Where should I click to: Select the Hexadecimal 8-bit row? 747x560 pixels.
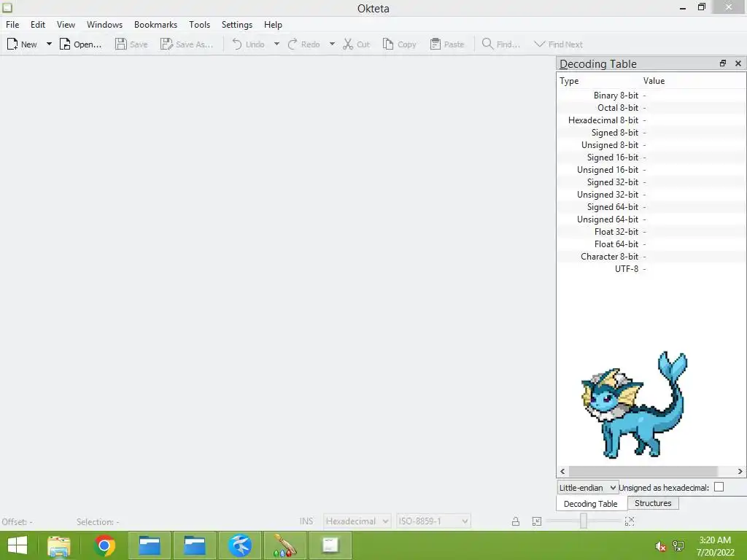[651, 120]
